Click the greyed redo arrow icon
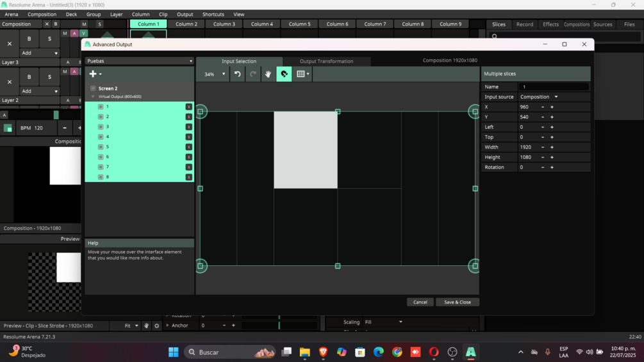This screenshot has height=362, width=644. 253,74
